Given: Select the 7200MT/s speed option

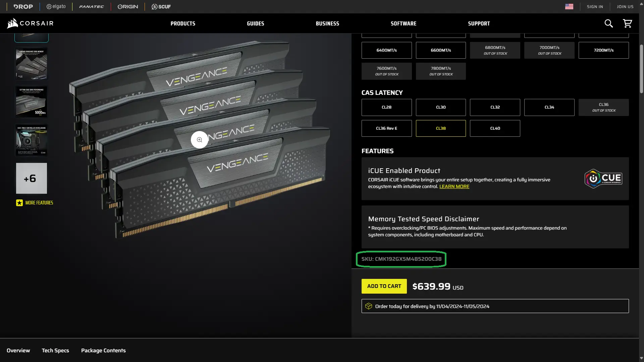Looking at the screenshot, I should 603,50.
